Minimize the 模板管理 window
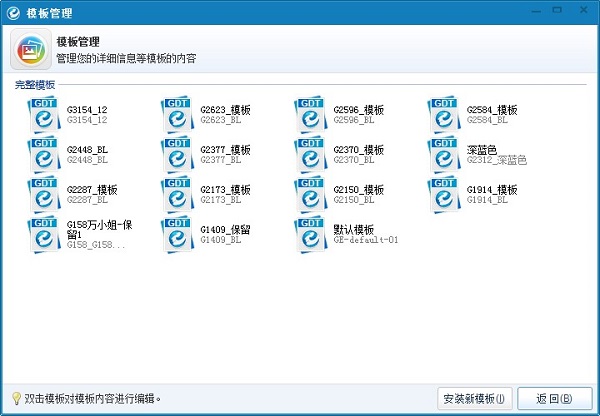This screenshot has height=416, width=600. tap(536, 11)
